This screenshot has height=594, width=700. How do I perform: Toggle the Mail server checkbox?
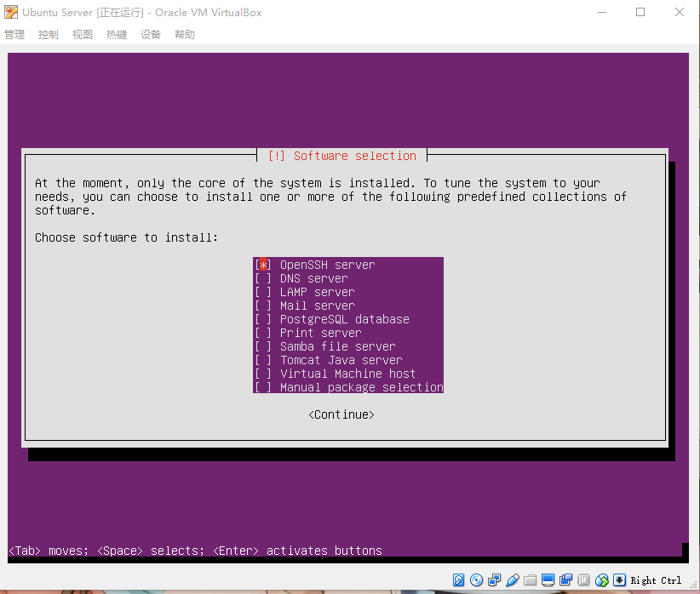click(x=263, y=306)
